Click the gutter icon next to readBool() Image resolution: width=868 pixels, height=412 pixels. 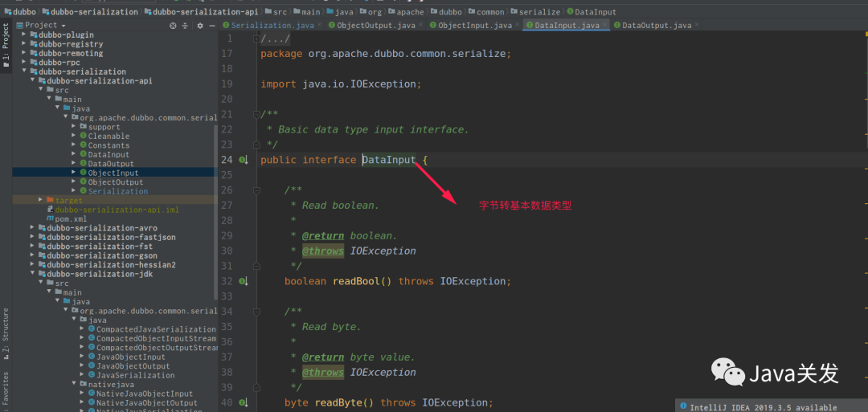(x=243, y=281)
